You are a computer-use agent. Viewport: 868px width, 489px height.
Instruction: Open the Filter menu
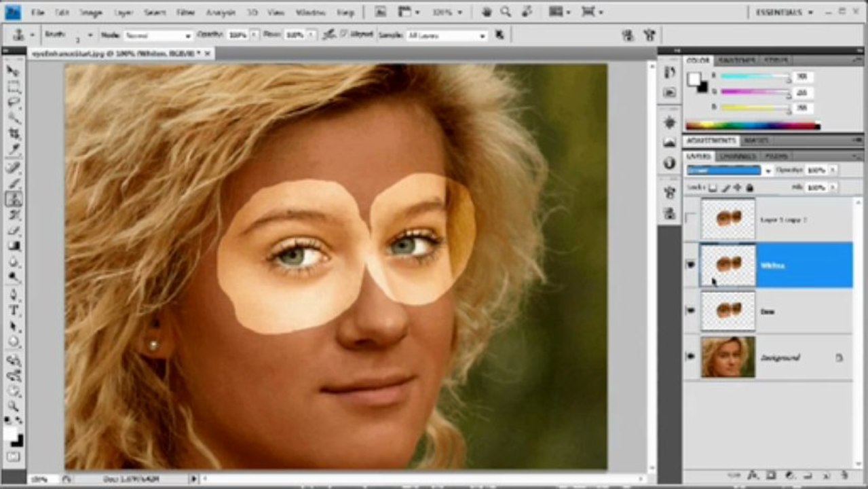point(185,12)
